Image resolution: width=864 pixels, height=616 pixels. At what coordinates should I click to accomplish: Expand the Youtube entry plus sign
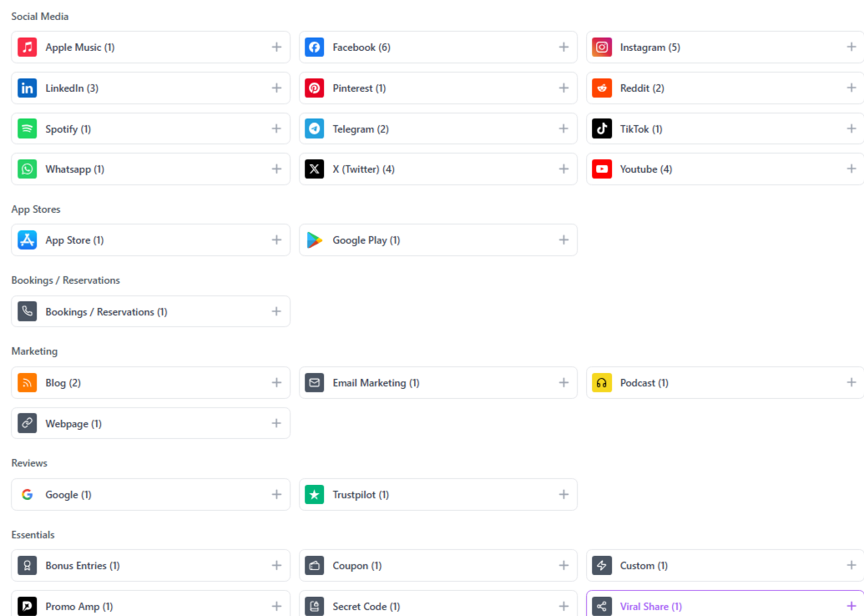point(851,169)
